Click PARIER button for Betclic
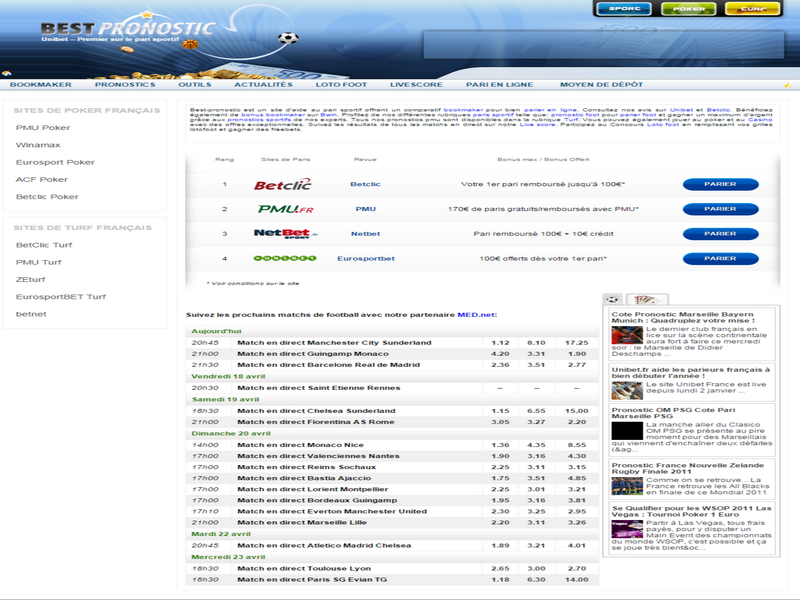Screen dimensions: 800x600 coord(720,184)
